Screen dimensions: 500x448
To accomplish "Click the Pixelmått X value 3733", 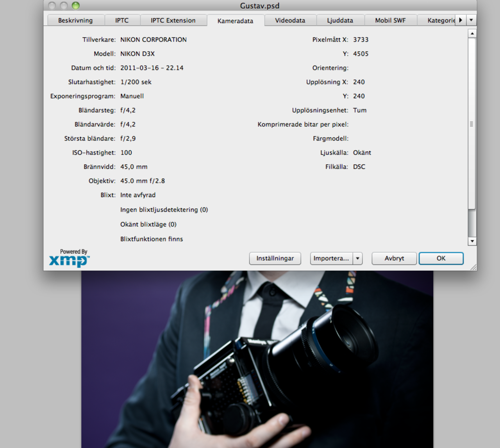I will coord(361,39).
